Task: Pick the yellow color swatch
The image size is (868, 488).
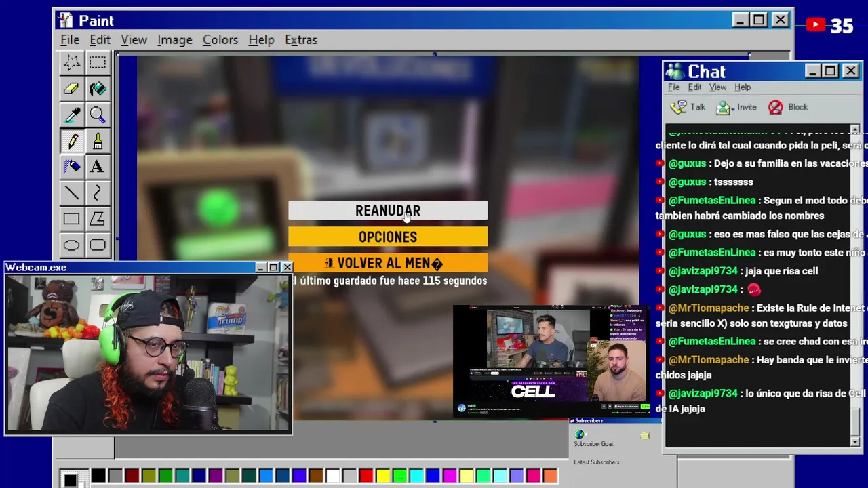Action: (382, 476)
